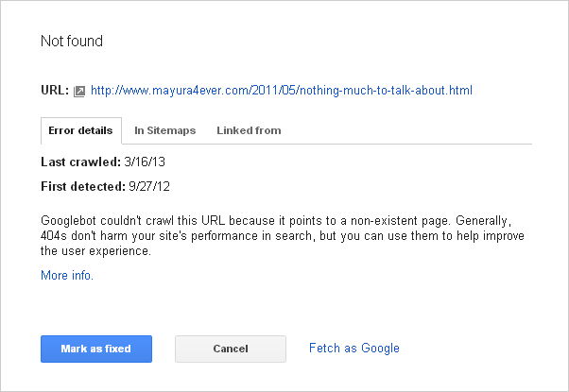Click the Cancel button
The height and width of the screenshot is (392, 569).
231,349
